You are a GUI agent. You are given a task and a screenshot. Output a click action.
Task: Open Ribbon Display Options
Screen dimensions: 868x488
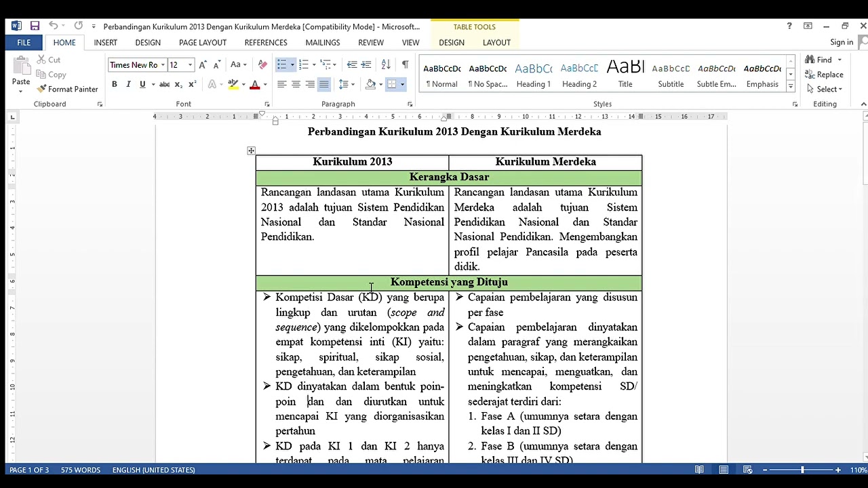pos(808,26)
